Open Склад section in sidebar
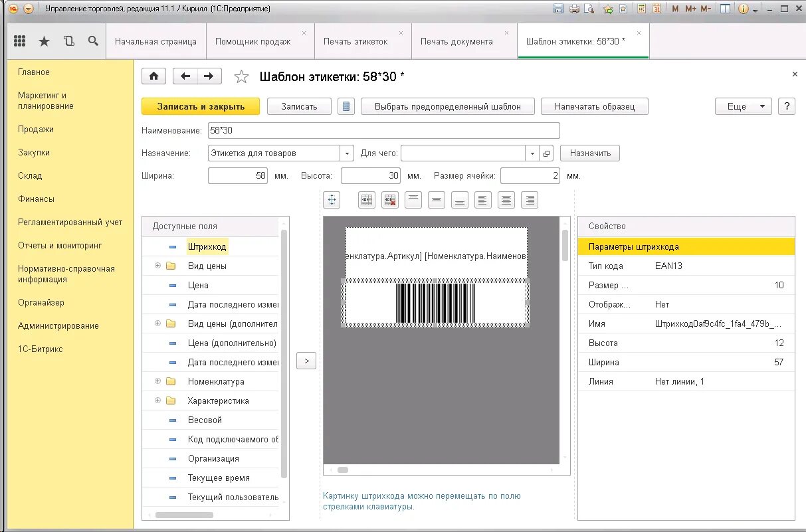The width and height of the screenshot is (806, 532). (30, 176)
